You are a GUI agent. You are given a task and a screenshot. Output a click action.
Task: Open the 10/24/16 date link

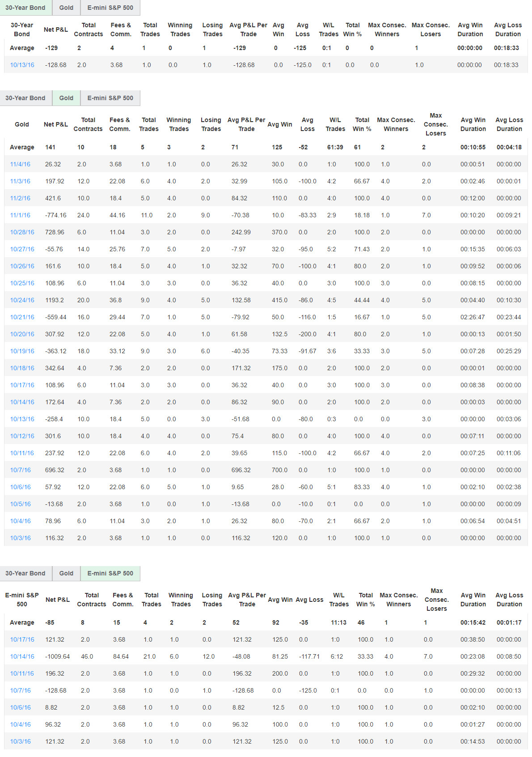click(22, 300)
